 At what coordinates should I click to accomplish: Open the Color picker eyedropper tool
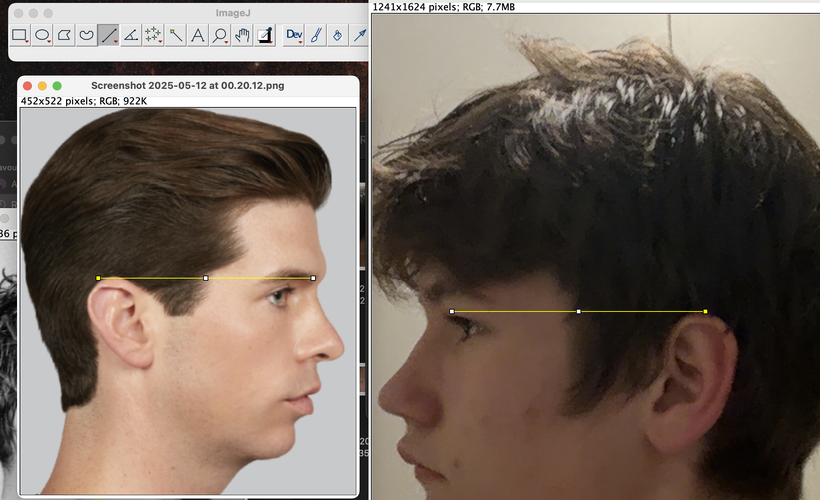[x=264, y=36]
